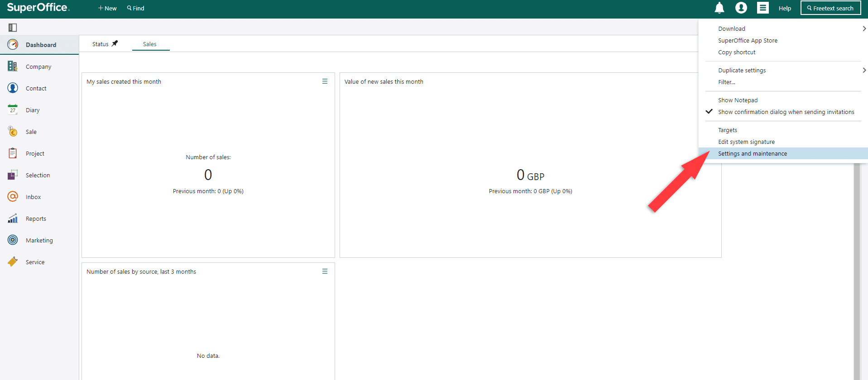868x380 pixels.
Task: Open the notifications bell
Action: click(719, 8)
